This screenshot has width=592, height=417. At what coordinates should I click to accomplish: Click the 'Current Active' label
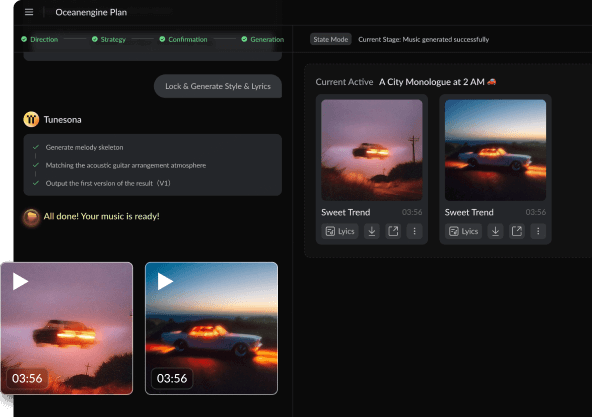[344, 82]
